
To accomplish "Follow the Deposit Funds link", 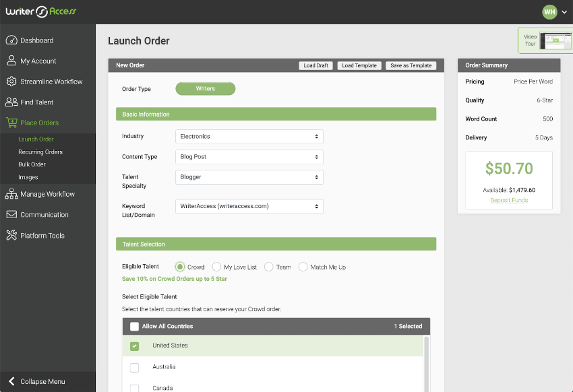I will [x=508, y=200].
